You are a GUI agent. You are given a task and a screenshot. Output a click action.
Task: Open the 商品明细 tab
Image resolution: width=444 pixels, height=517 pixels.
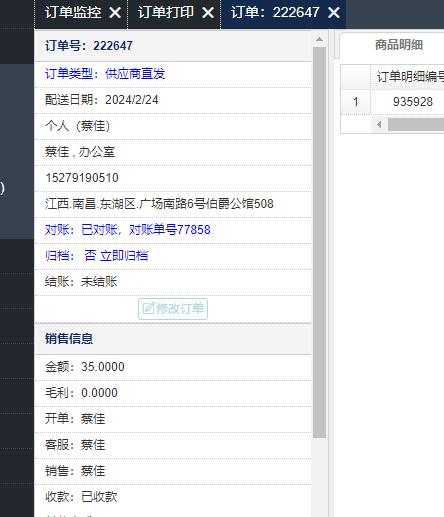399,45
